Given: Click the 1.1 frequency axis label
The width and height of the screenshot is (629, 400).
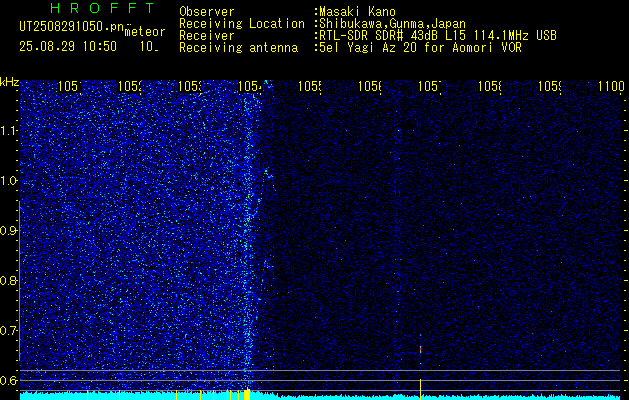Looking at the screenshot, I should click(x=9, y=130).
